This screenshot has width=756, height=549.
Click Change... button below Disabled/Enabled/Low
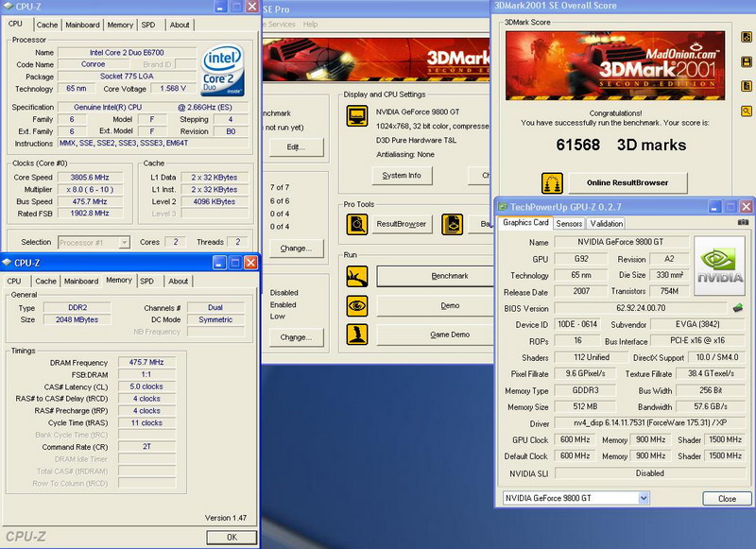pyautogui.click(x=296, y=337)
